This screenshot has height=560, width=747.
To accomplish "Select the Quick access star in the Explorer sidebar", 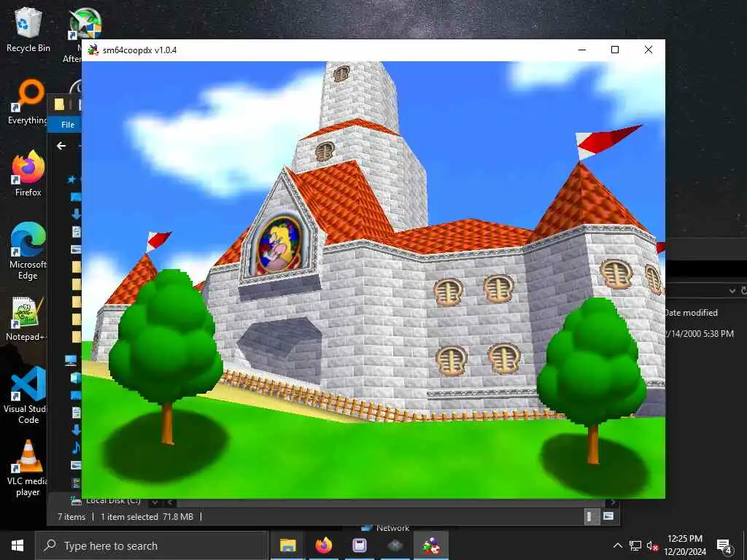I will [x=71, y=179].
